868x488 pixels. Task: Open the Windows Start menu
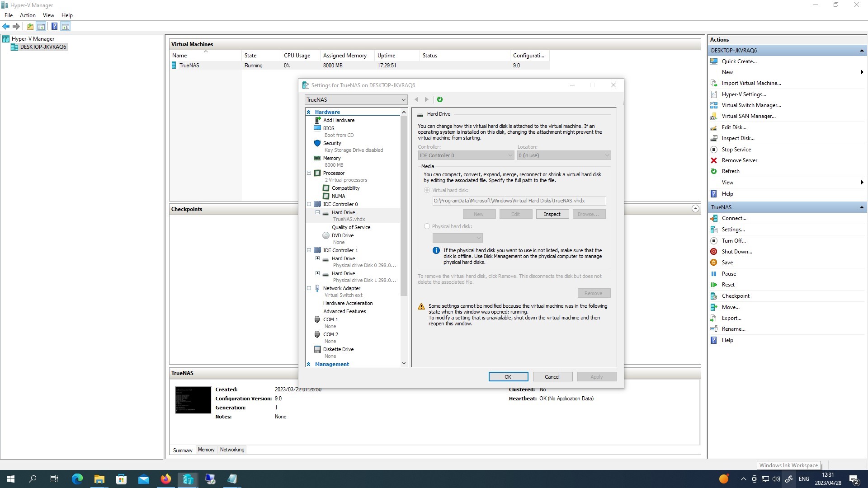point(11,479)
